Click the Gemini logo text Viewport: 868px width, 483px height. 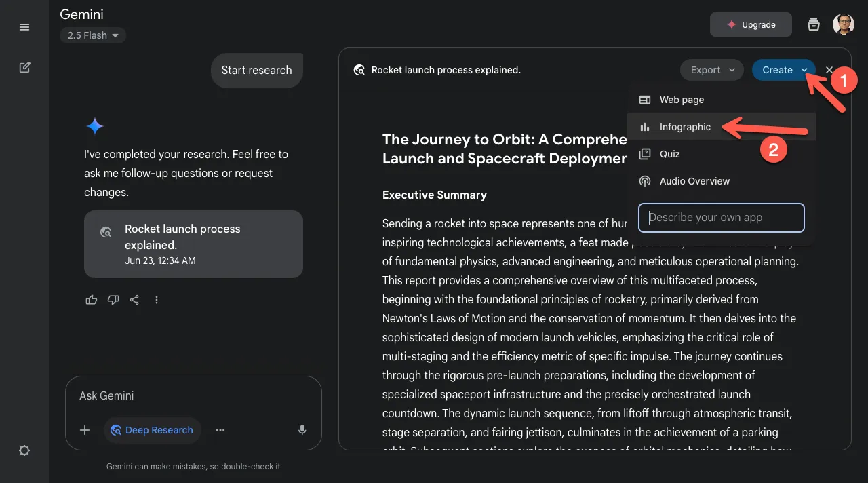click(82, 14)
